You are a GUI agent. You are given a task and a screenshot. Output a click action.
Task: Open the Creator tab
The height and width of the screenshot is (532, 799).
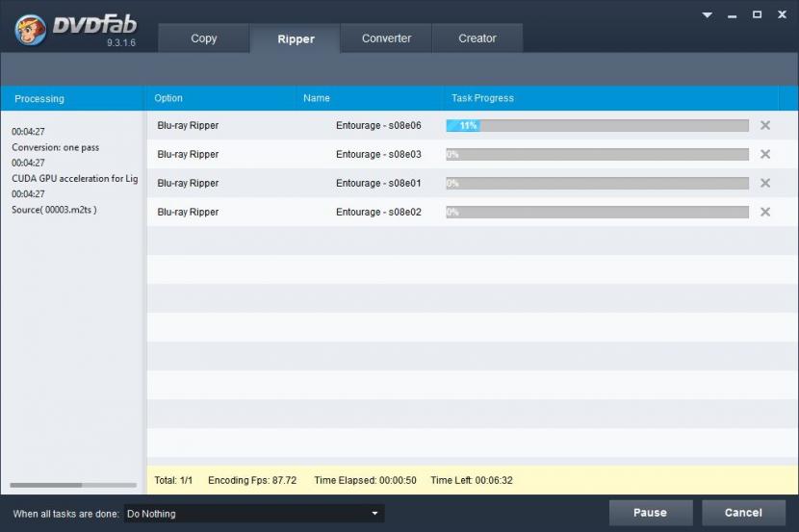(x=477, y=38)
